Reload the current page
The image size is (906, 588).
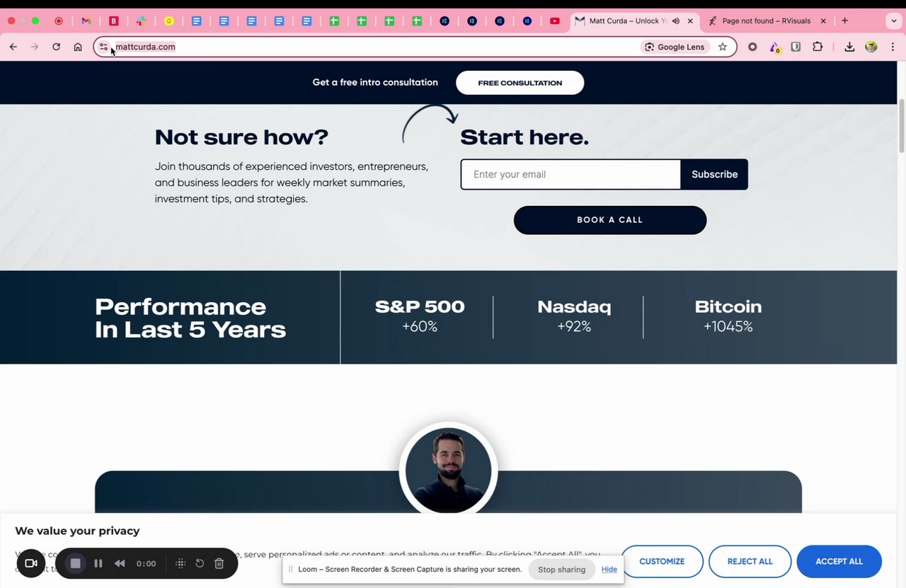click(56, 47)
